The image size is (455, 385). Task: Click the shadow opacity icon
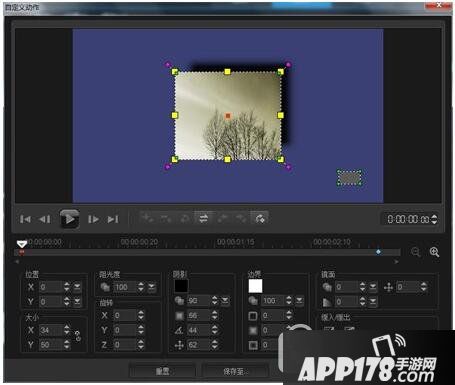pyautogui.click(x=179, y=301)
